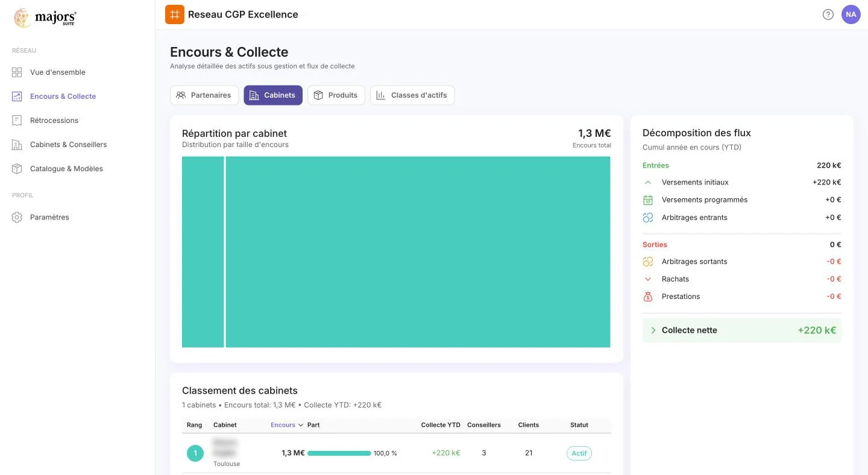Expand the Collecte nette row chevron

point(653,330)
